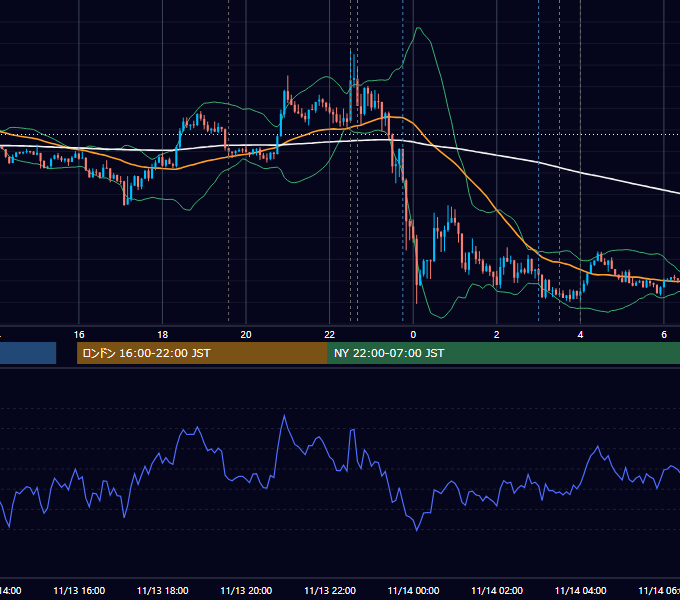The image size is (680, 600).
Task: Click the tallest candle wick after 22:00
Action: coord(351,87)
